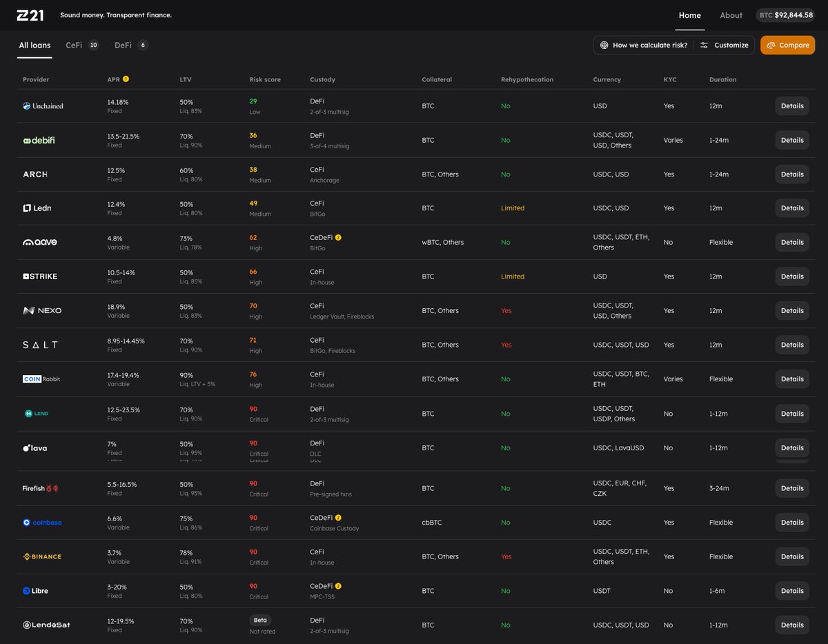Open Details for Ledn
The width and height of the screenshot is (828, 644).
792,208
